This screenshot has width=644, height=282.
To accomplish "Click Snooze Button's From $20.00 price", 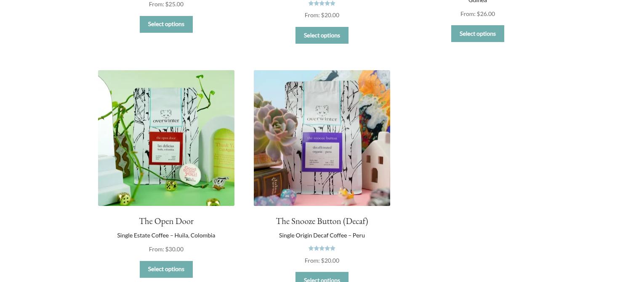I will pos(322,261).
